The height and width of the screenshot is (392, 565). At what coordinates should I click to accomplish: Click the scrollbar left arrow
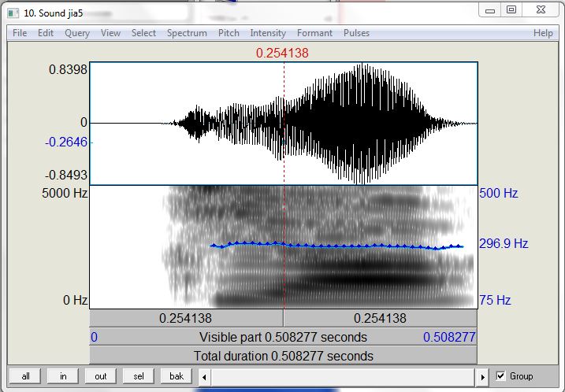pos(204,377)
